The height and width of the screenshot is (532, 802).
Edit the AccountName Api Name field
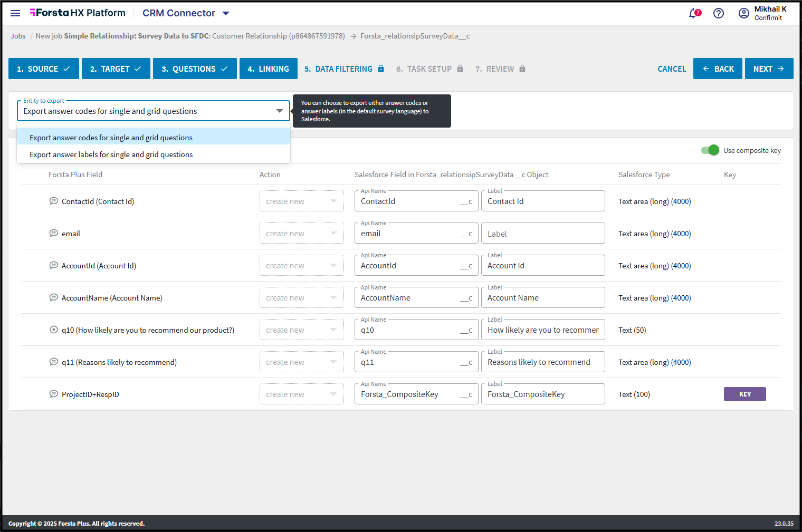pos(416,297)
